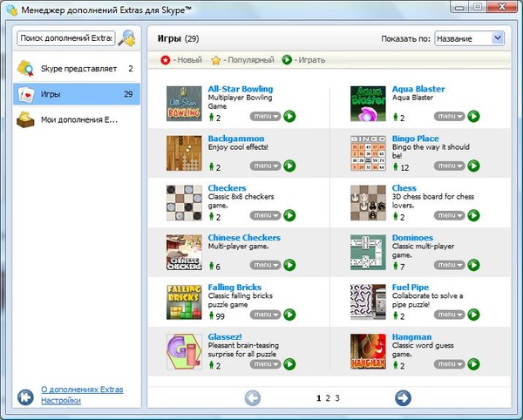Click the Fuel Pipe thumbnail
The height and width of the screenshot is (420, 523).
coord(368,301)
